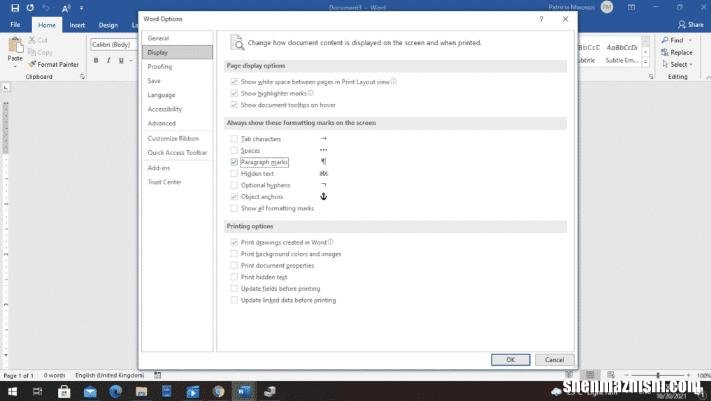
Task: Click the Help question mark in dialog
Action: coord(541,19)
